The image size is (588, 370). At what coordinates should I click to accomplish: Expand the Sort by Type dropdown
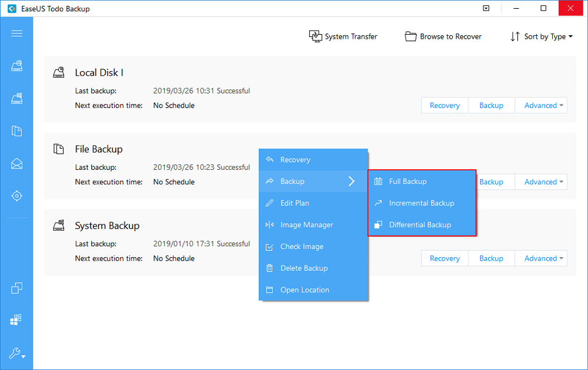[541, 36]
